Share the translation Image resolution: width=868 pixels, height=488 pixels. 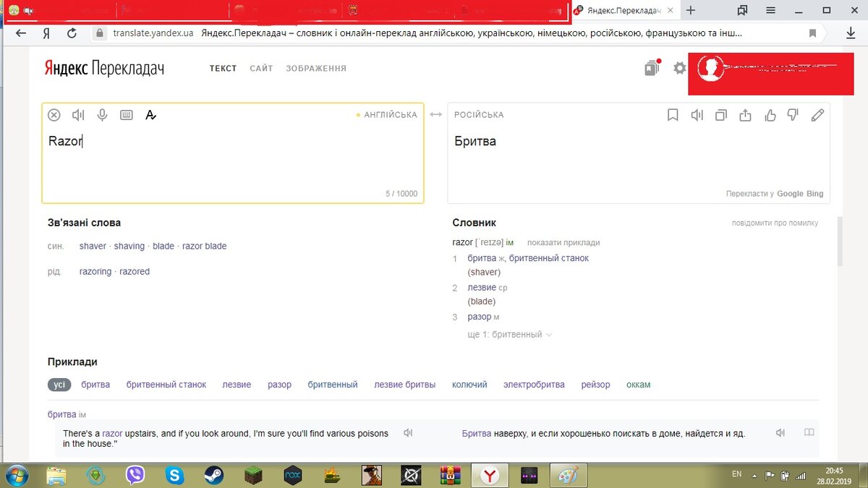(x=746, y=115)
